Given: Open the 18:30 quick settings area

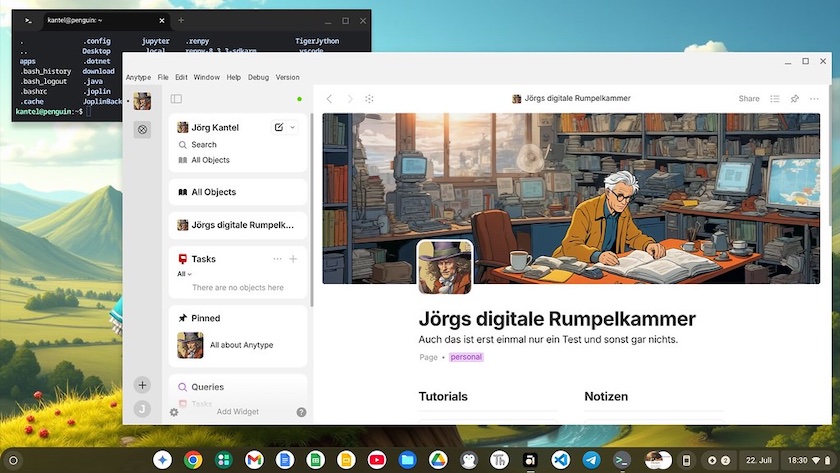Looking at the screenshot, I should (809, 460).
